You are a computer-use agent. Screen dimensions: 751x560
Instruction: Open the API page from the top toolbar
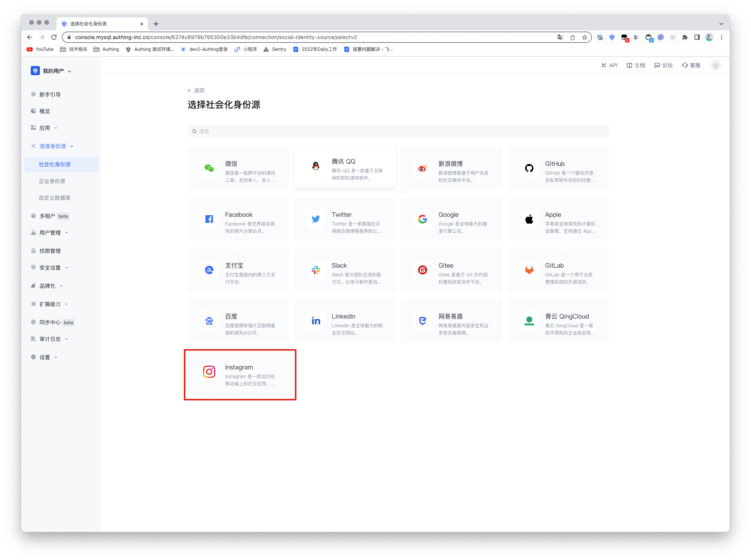[x=609, y=65]
